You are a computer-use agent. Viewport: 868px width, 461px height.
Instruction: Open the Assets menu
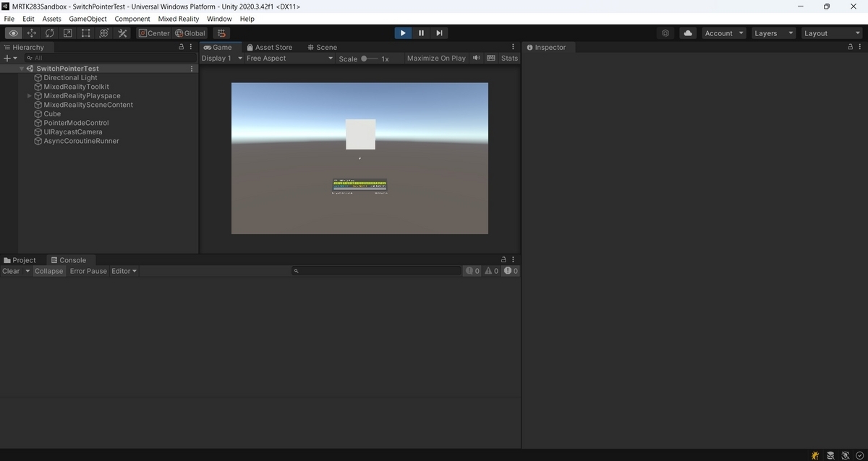click(x=52, y=19)
